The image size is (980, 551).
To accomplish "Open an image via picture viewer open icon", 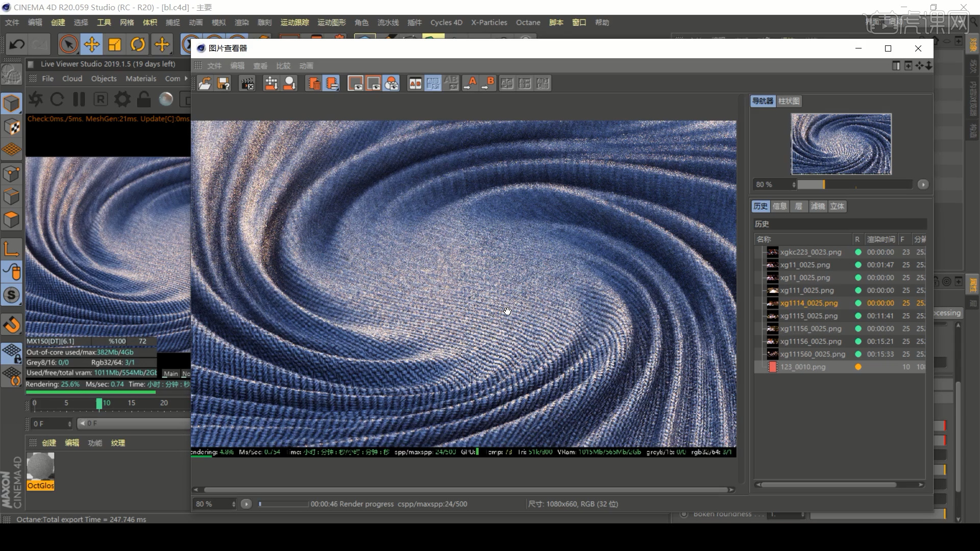I will click(x=205, y=83).
